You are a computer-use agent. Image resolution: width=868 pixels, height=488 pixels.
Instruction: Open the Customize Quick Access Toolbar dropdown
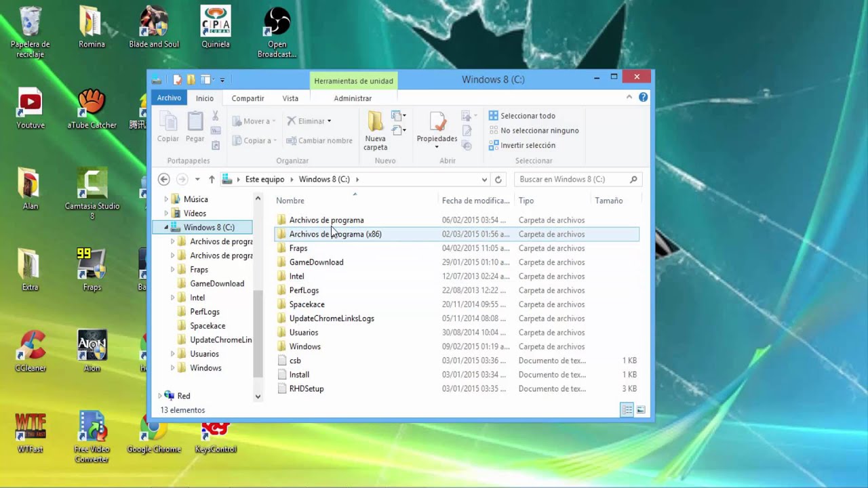point(222,80)
